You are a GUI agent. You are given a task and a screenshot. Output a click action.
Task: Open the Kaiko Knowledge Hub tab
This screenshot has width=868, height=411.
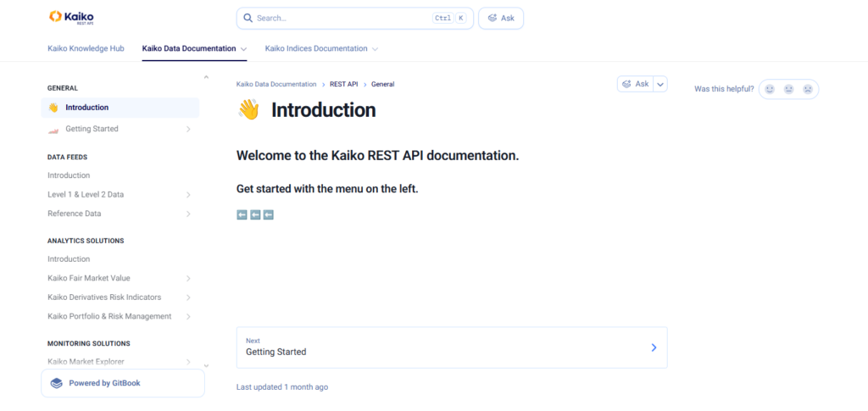coord(86,48)
